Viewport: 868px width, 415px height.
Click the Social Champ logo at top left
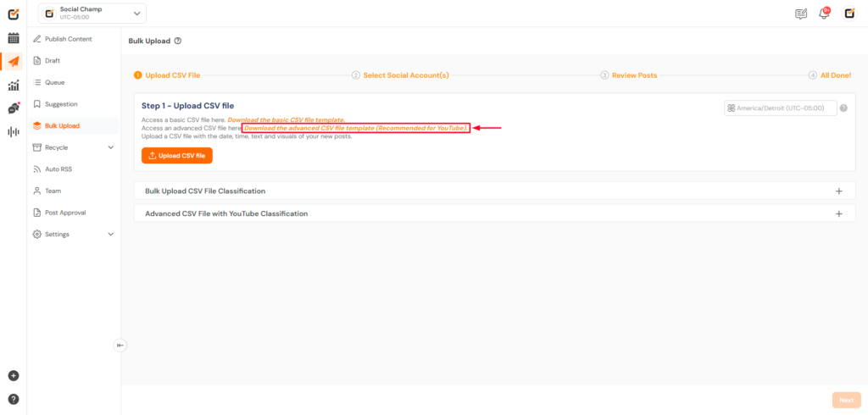[x=14, y=14]
